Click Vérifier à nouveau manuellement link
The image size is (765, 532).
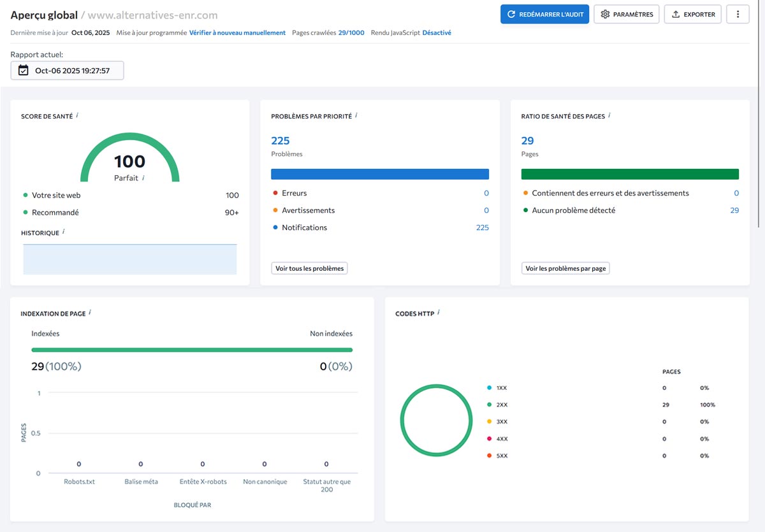pyautogui.click(x=237, y=32)
